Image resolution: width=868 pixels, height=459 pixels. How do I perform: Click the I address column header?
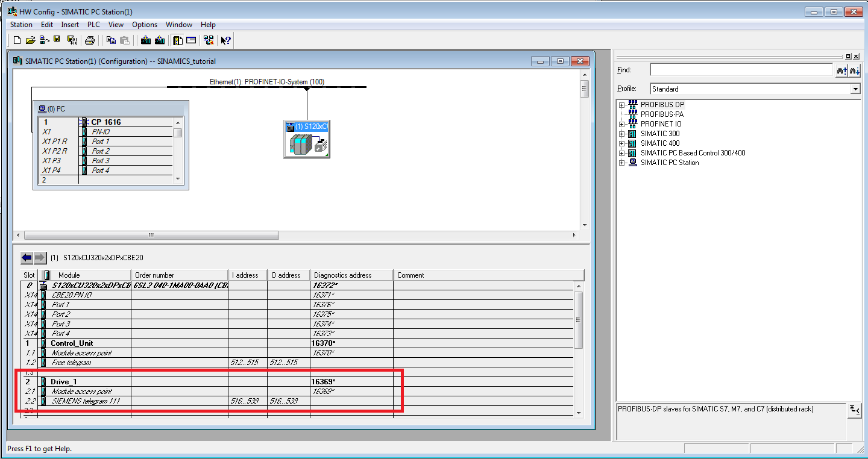pyautogui.click(x=248, y=275)
